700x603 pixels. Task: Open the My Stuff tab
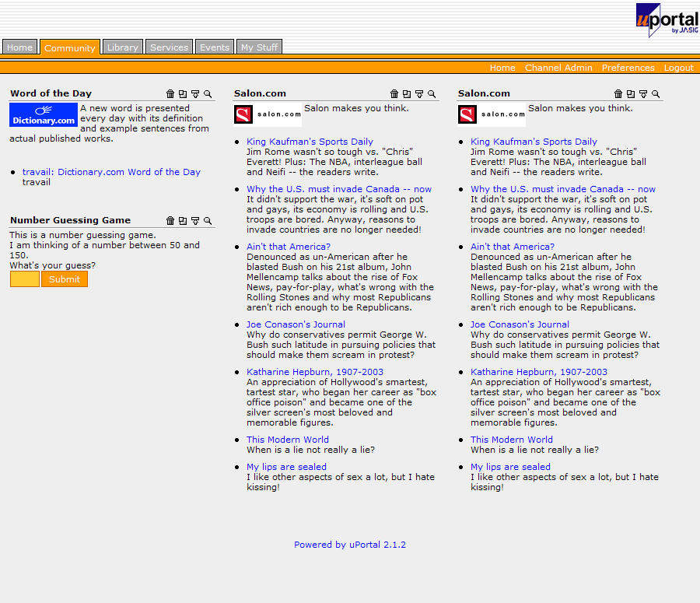pos(259,47)
